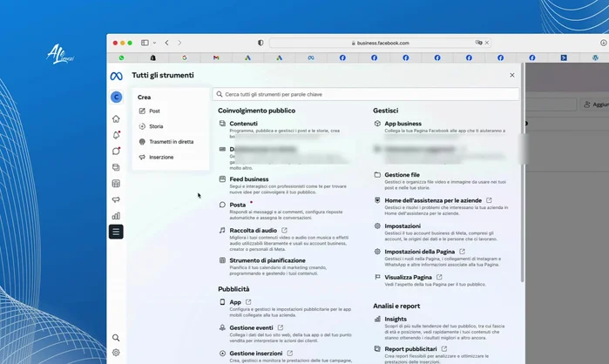The width and height of the screenshot is (609, 364).
Task: Select Post under Crea
Action: [154, 111]
